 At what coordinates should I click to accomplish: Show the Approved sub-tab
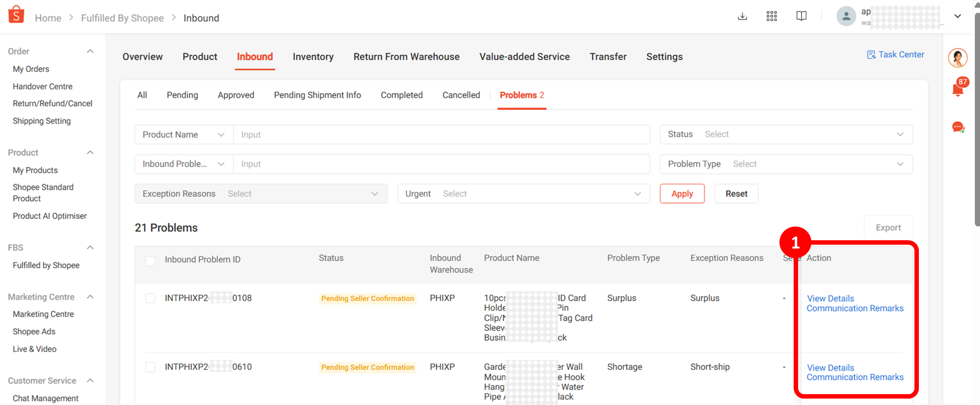236,95
